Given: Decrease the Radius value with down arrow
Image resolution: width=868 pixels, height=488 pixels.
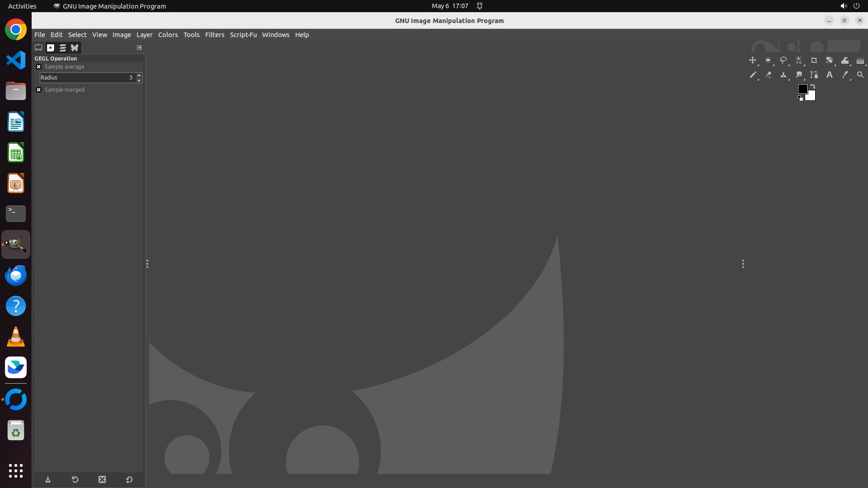Looking at the screenshot, I should coord(139,80).
